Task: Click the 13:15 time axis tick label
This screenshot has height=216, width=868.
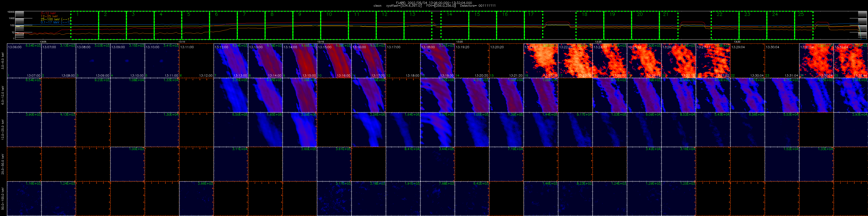Action: click(320, 41)
